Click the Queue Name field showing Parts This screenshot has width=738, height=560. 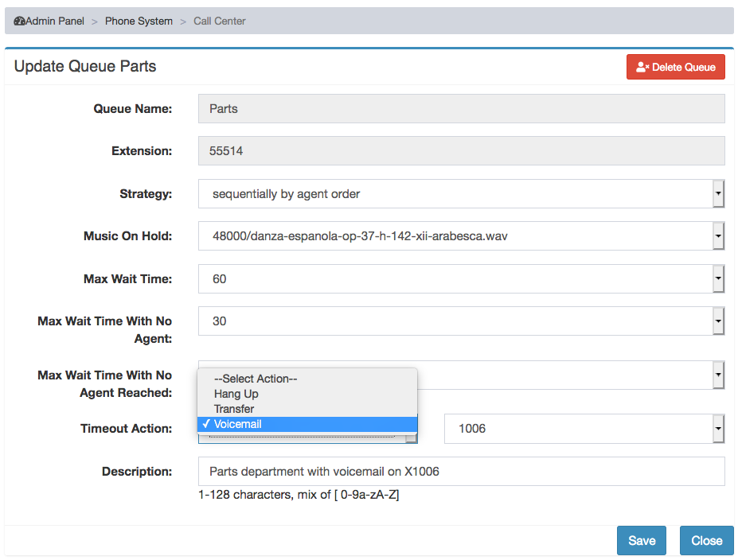[x=461, y=109]
